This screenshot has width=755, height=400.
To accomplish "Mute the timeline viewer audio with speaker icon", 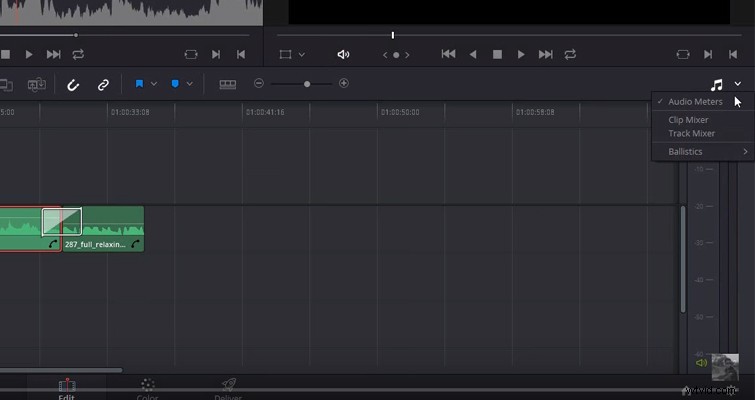I will pyautogui.click(x=343, y=54).
